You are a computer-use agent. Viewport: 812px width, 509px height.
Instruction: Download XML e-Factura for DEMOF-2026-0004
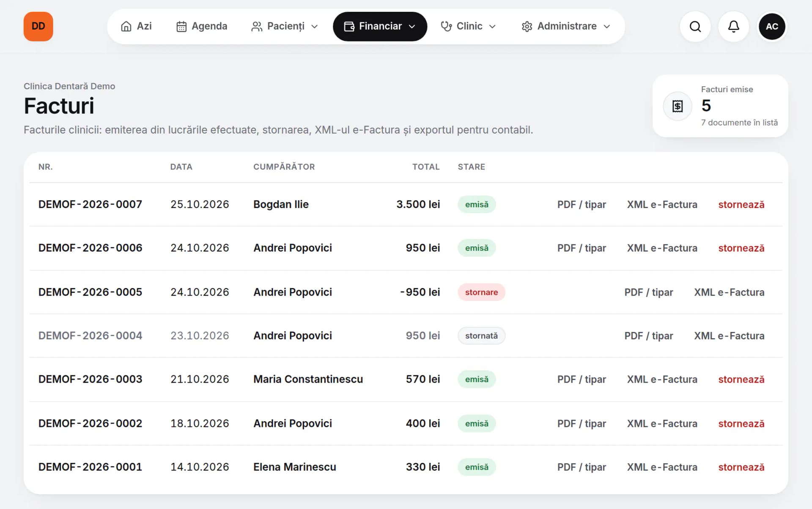[729, 336]
